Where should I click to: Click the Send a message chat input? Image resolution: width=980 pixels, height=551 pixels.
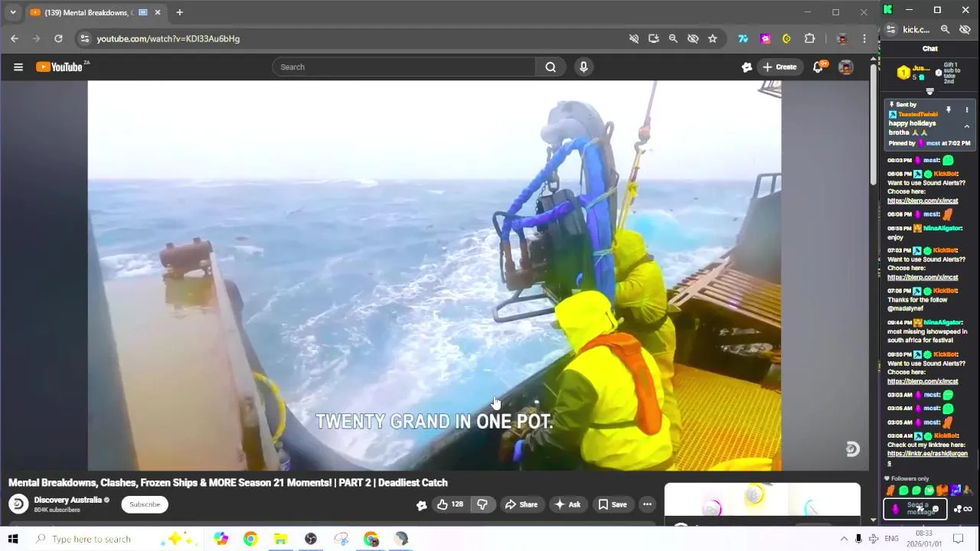click(915, 509)
